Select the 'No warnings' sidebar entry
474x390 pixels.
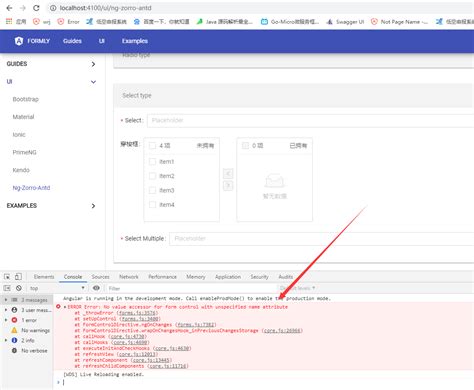click(27, 330)
